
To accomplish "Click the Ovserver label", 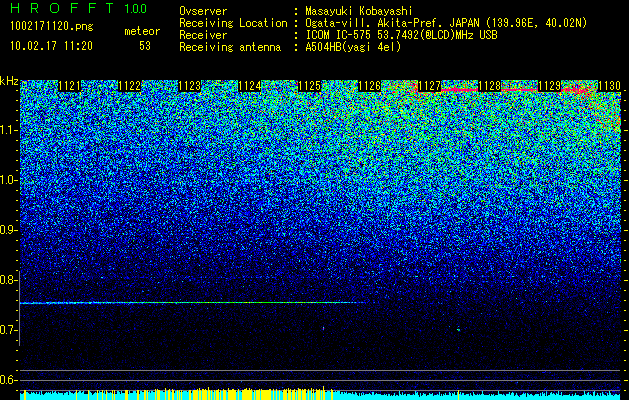I will [203, 11].
